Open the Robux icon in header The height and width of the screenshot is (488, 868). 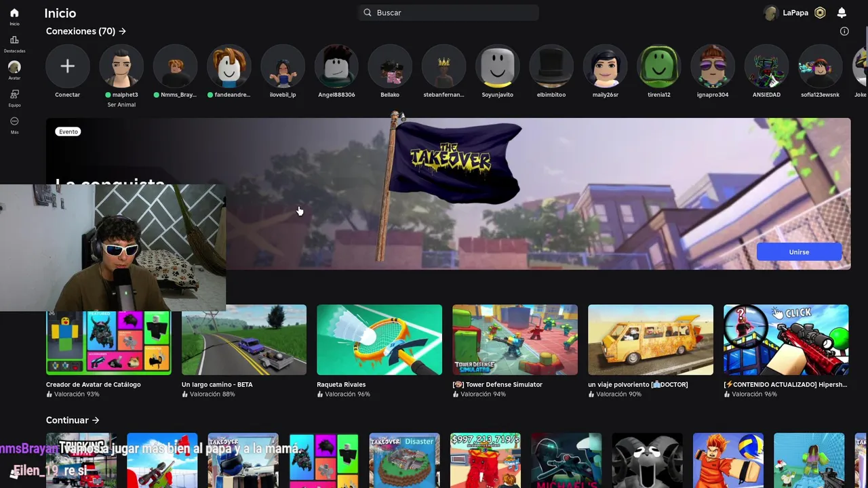pos(820,13)
